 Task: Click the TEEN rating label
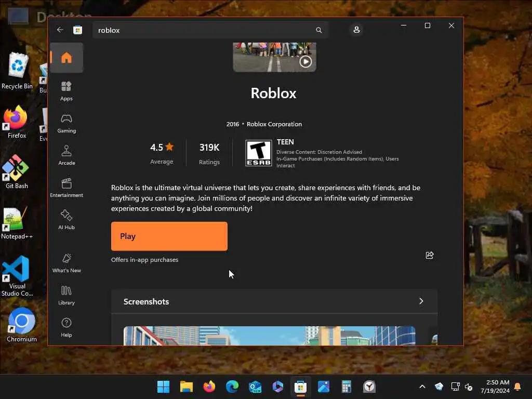click(x=285, y=142)
